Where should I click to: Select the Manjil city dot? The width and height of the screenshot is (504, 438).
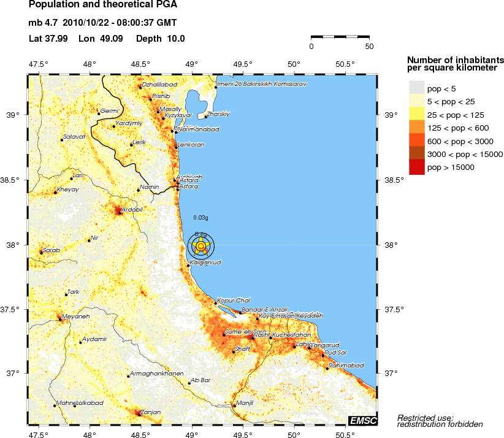234,405
